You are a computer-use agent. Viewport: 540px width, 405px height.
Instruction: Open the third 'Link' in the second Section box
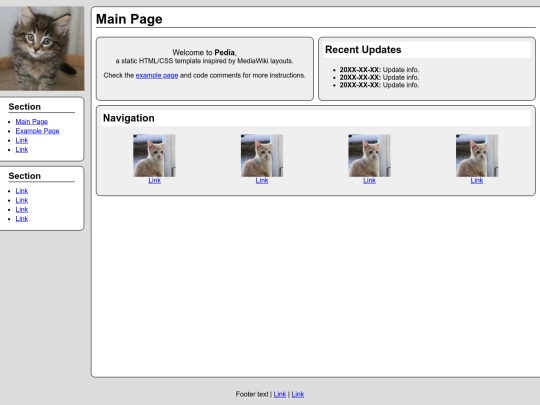[22, 209]
